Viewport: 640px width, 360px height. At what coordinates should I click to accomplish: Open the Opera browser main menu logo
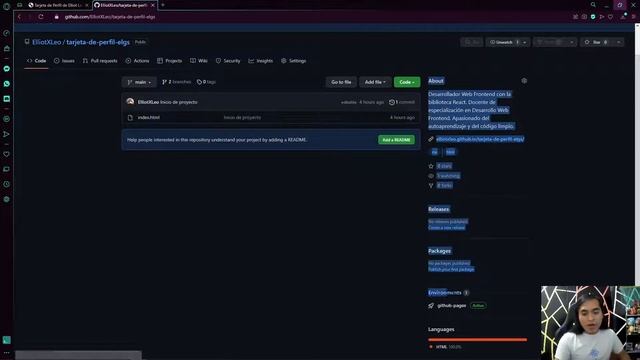click(x=7, y=6)
